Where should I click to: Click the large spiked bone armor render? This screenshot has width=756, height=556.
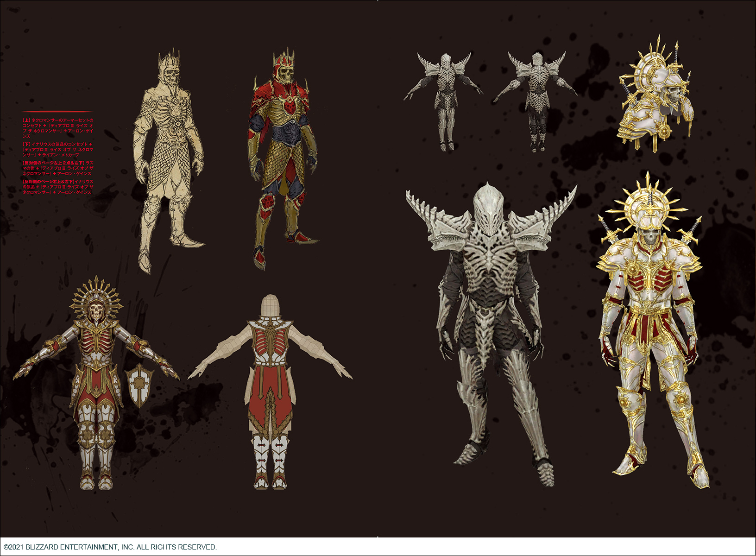[492, 334]
